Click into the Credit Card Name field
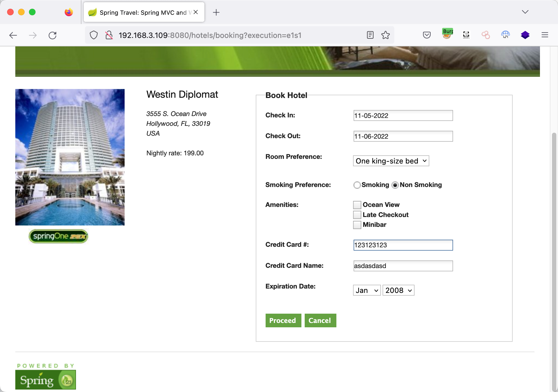The image size is (558, 392). [x=403, y=266]
